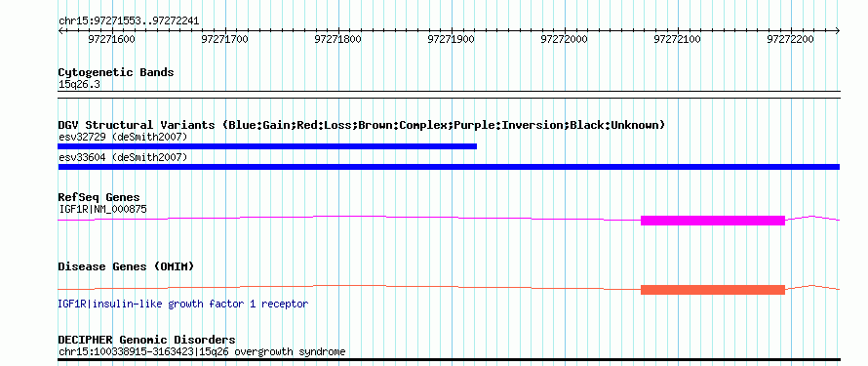Click the 15q26 overgrowth syndrome entry
Screen dimensions: 868x366
[202, 351]
